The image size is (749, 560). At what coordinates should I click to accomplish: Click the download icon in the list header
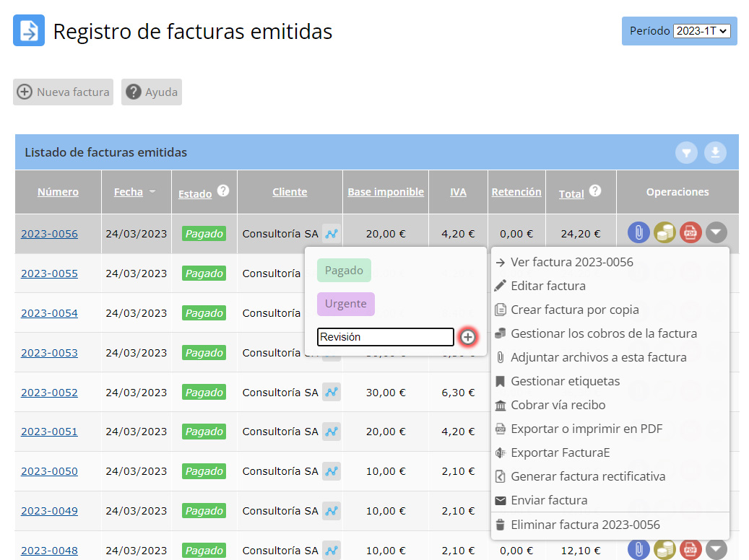point(715,153)
